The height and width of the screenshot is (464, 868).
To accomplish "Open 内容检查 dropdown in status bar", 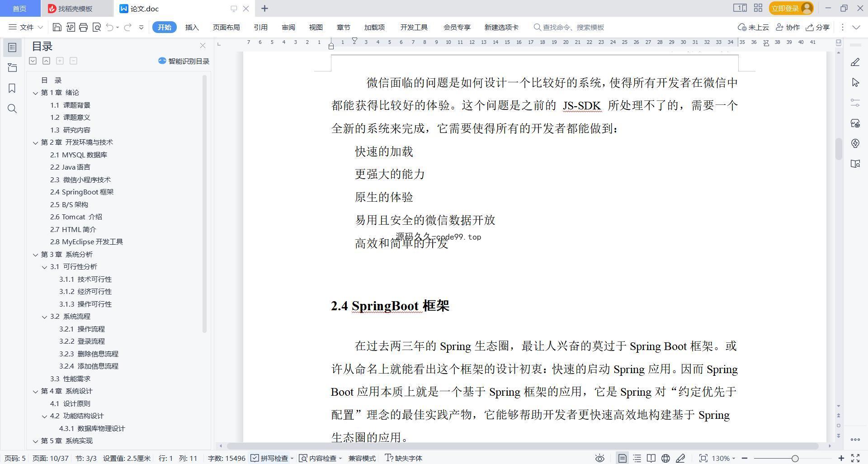I will click(321, 458).
